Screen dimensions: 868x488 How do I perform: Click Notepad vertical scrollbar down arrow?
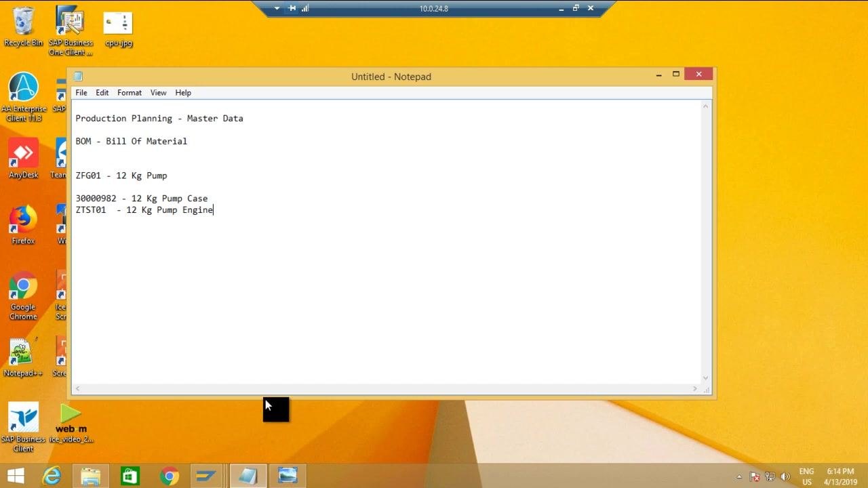click(x=706, y=378)
